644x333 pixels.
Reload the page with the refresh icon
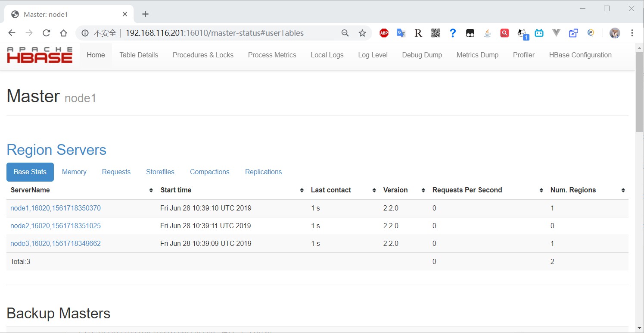(46, 33)
